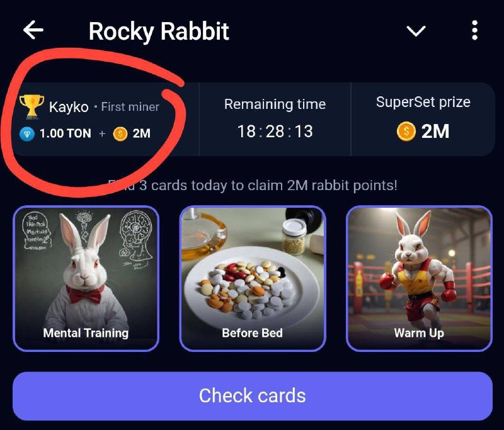Click the gold coin beside First miner 2M

click(120, 133)
